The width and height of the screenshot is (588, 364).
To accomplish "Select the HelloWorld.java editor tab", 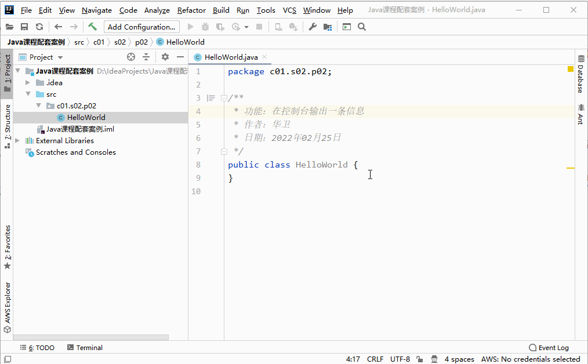I will 231,57.
